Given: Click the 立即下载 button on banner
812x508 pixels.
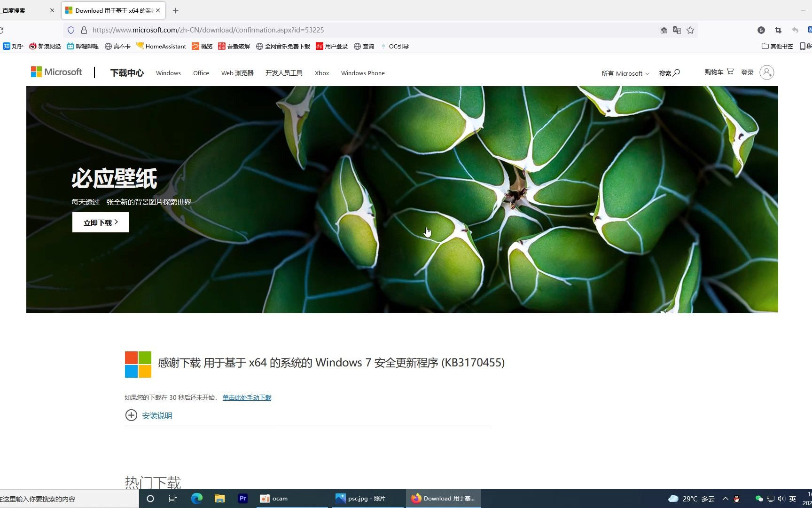Looking at the screenshot, I should (101, 222).
